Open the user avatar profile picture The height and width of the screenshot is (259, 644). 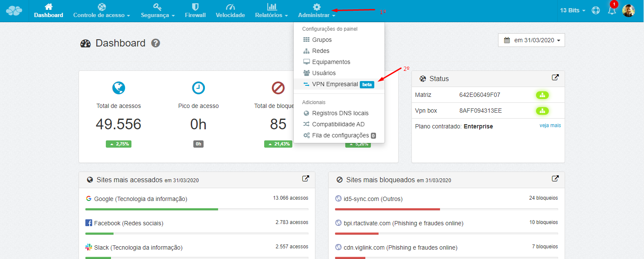tap(628, 10)
